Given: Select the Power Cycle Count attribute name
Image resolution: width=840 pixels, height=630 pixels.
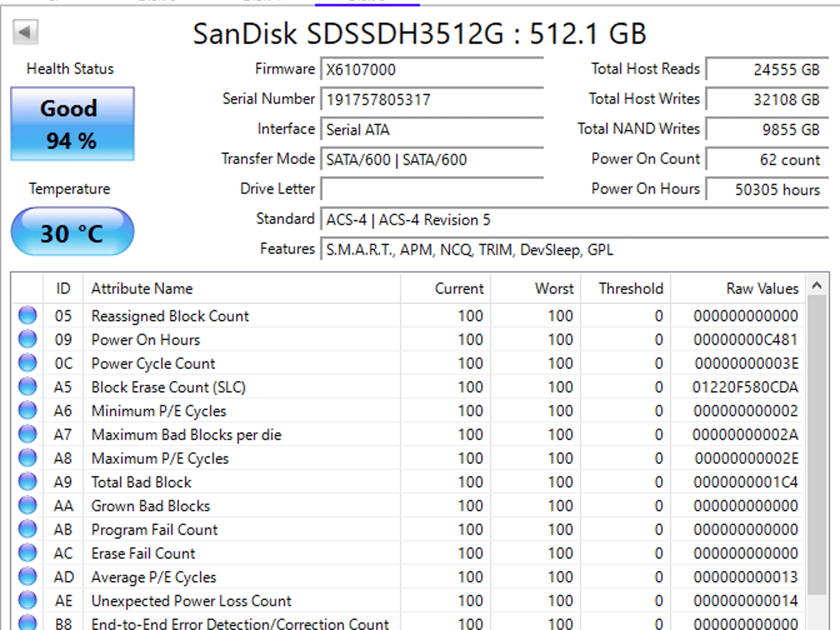Looking at the screenshot, I should click(153, 363).
